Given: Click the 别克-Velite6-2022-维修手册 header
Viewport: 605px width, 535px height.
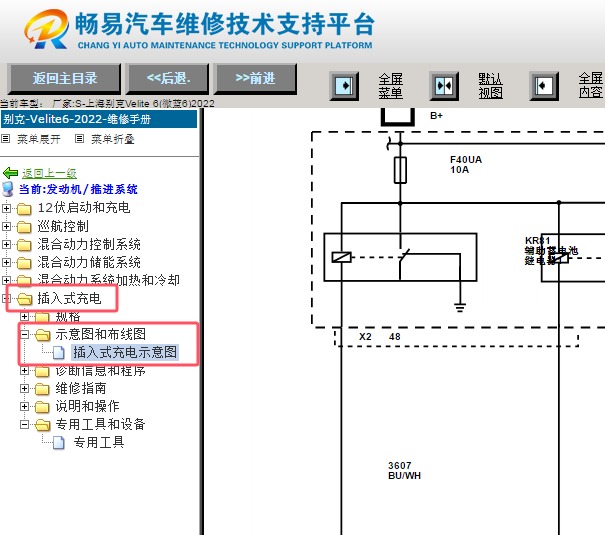Looking at the screenshot, I should 99,119.
